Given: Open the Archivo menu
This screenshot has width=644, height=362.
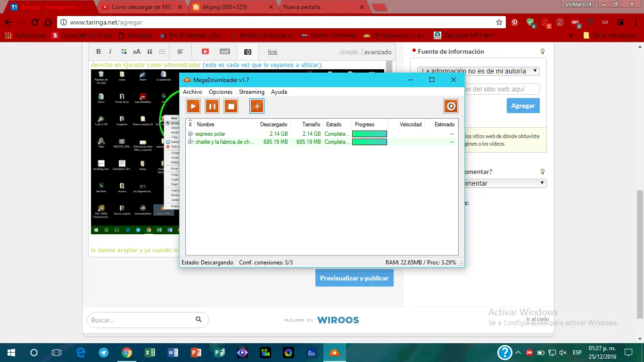Looking at the screenshot, I should [192, 92].
